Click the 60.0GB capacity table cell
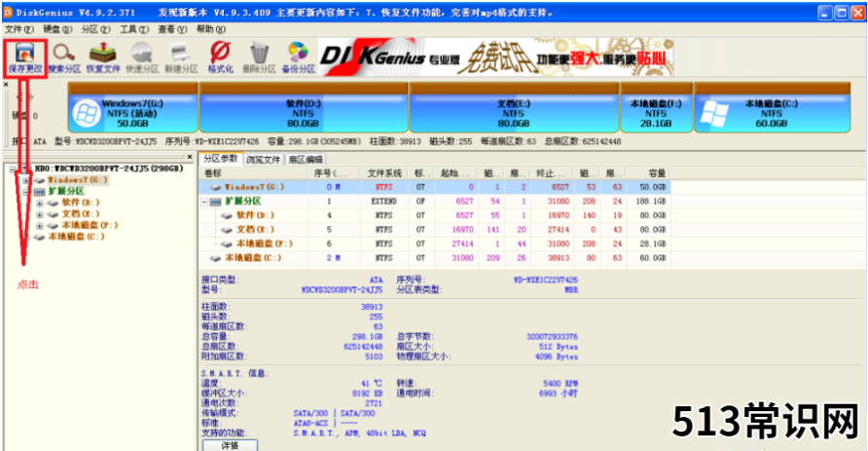Image resolution: width=868 pixels, height=451 pixels. (653, 257)
